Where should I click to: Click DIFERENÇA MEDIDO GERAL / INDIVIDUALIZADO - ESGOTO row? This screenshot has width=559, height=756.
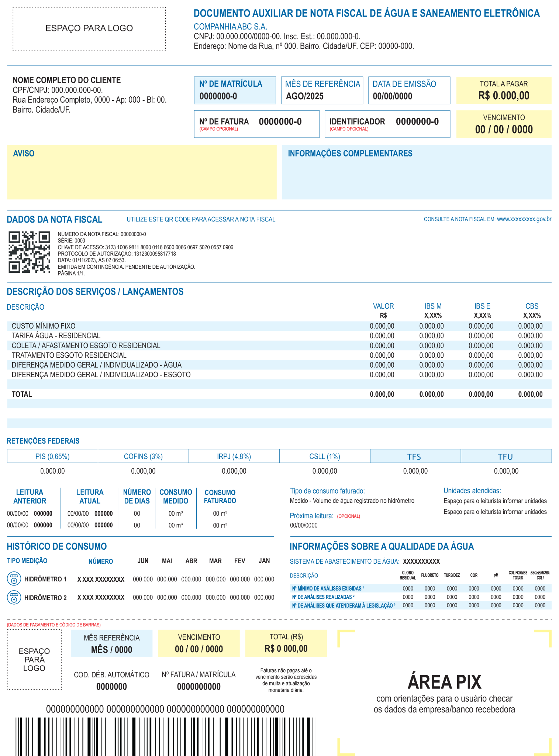click(279, 375)
